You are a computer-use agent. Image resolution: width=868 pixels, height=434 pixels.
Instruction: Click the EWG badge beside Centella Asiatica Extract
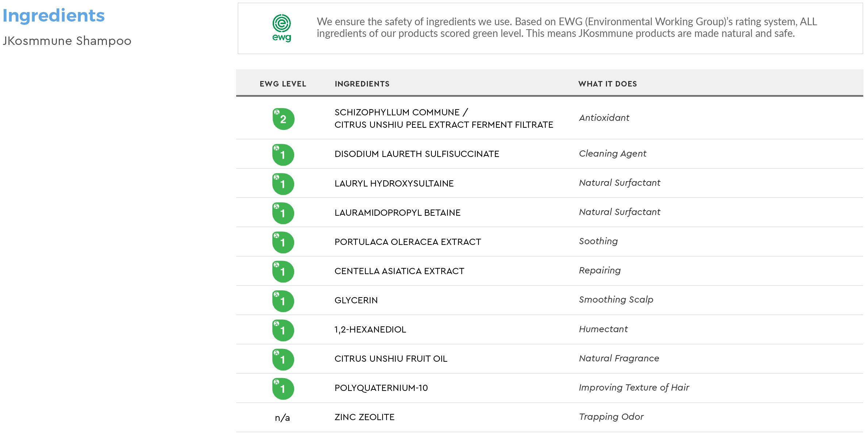point(283,272)
